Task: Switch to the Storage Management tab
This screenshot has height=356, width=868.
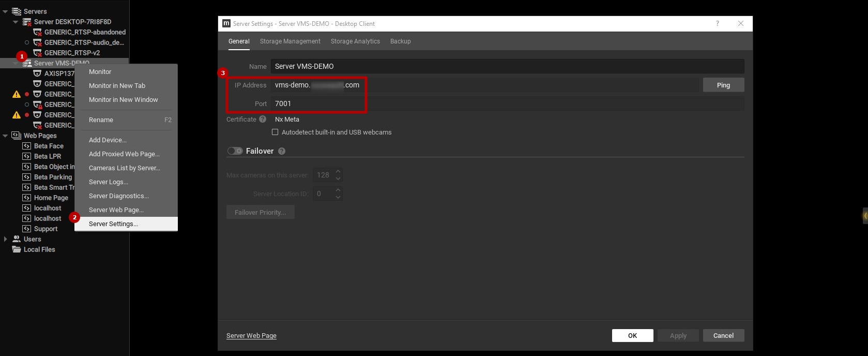Action: click(x=290, y=41)
